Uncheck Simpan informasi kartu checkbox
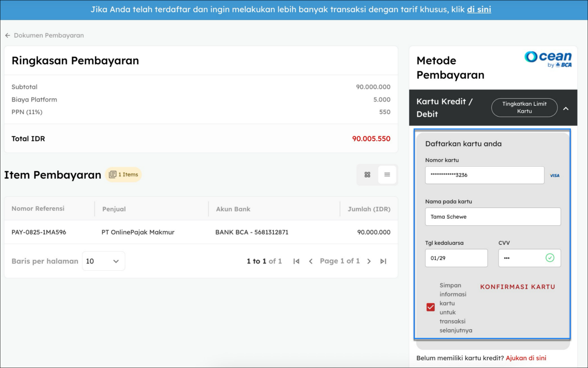Viewport: 588px width, 368px height. (430, 307)
